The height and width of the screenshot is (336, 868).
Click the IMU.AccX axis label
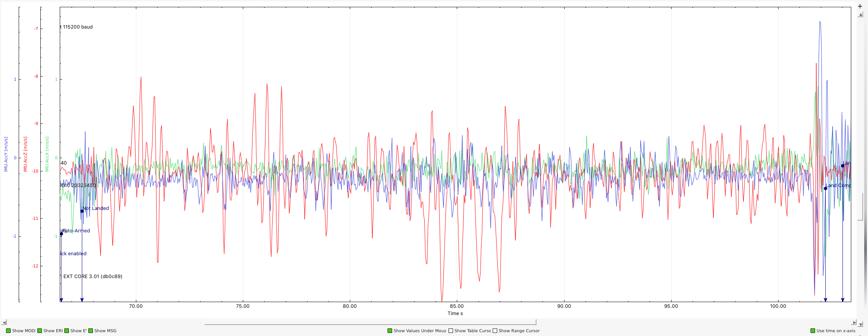pos(47,154)
